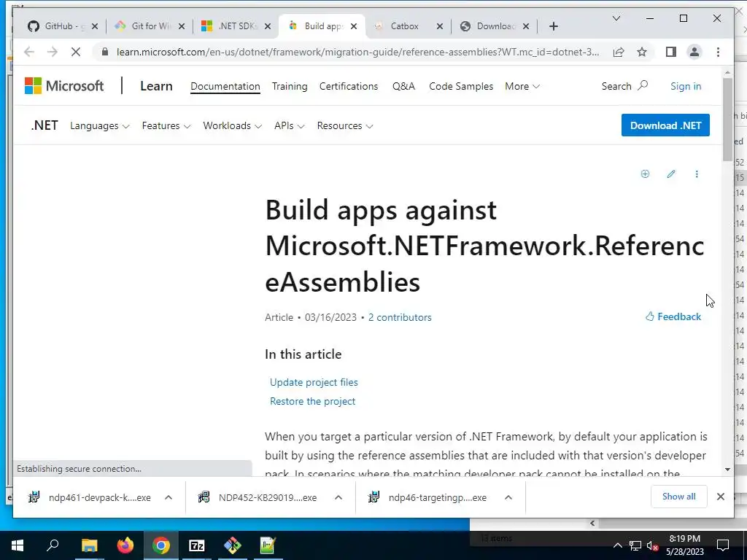Show all downloads
747x560 pixels.
coord(679,497)
